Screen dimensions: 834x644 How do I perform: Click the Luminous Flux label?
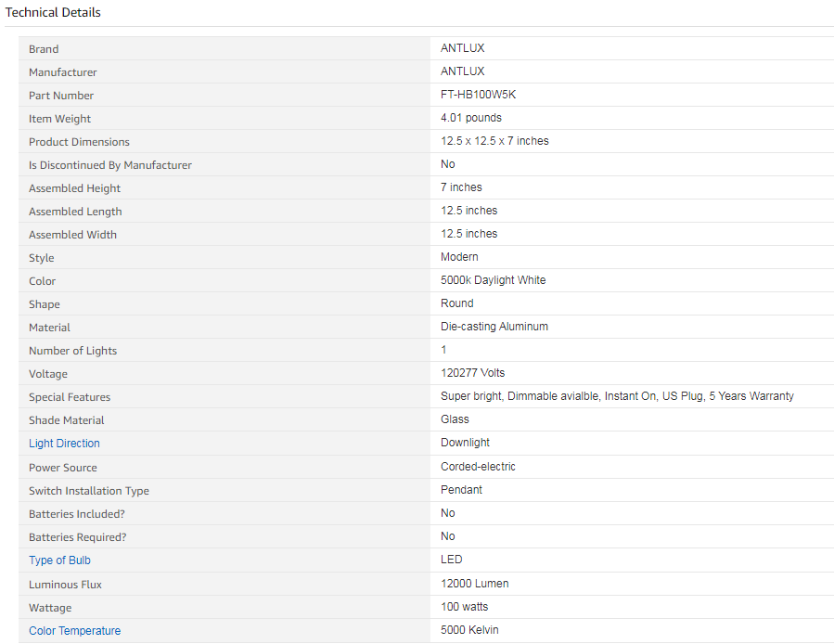coord(65,585)
